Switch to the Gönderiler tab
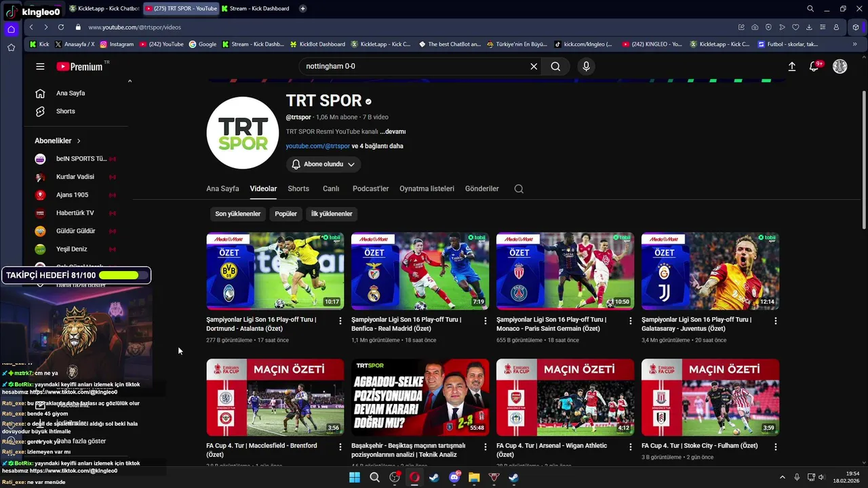 482,188
